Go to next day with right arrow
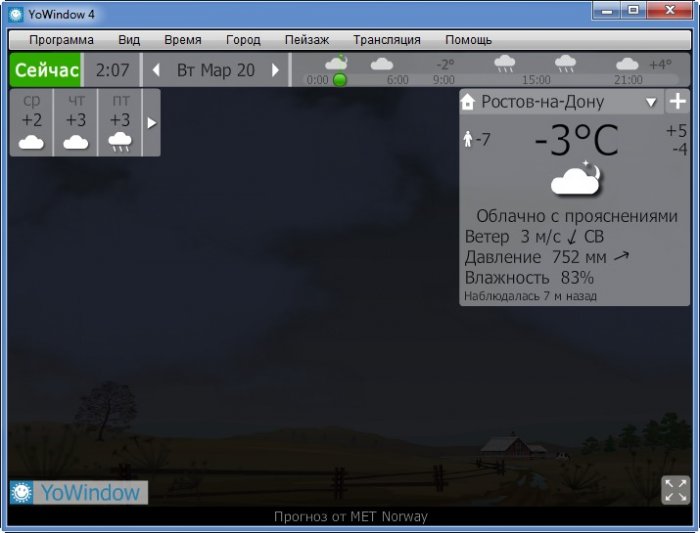Image resolution: width=700 pixels, height=533 pixels. click(275, 70)
